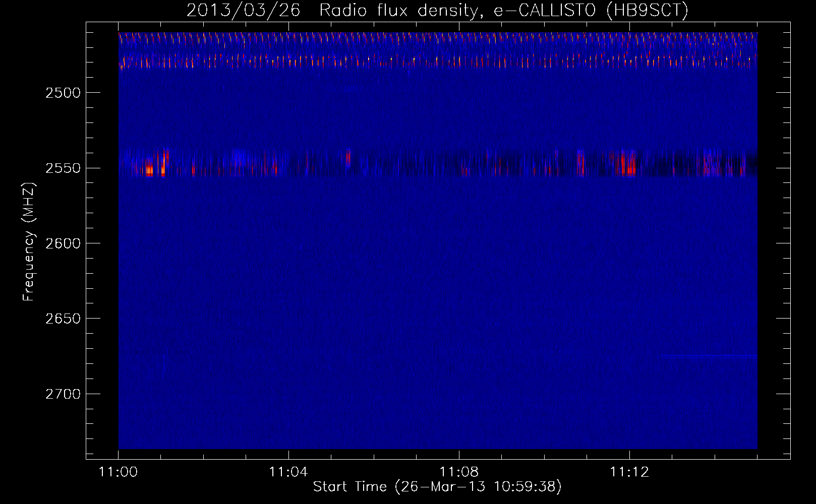Click the 11:00 time axis label
The height and width of the screenshot is (504, 816).
click(x=118, y=472)
